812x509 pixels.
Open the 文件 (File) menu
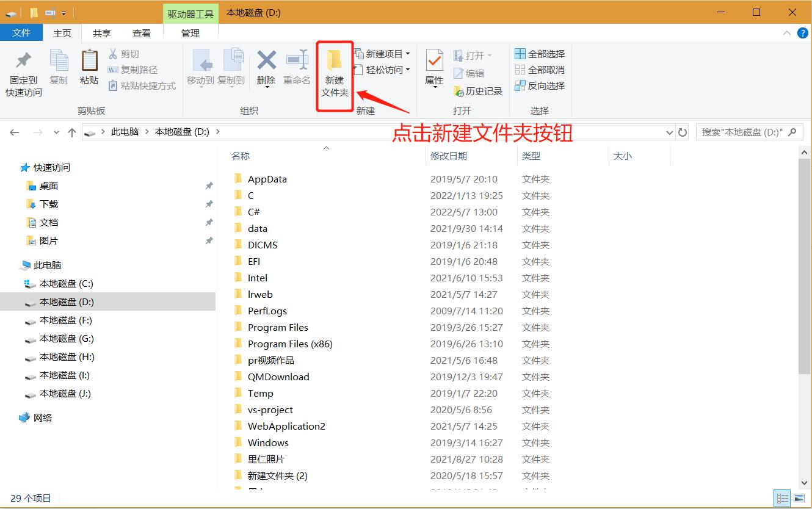tap(21, 34)
